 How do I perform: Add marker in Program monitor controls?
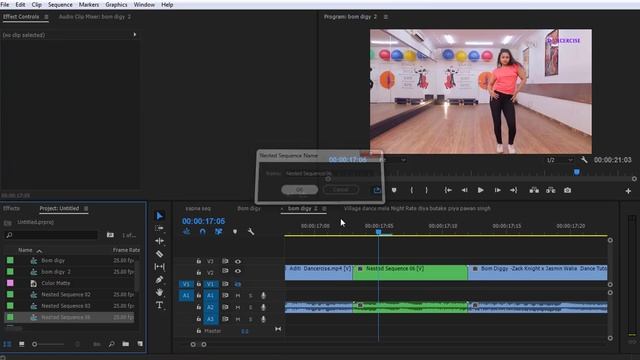(394, 190)
